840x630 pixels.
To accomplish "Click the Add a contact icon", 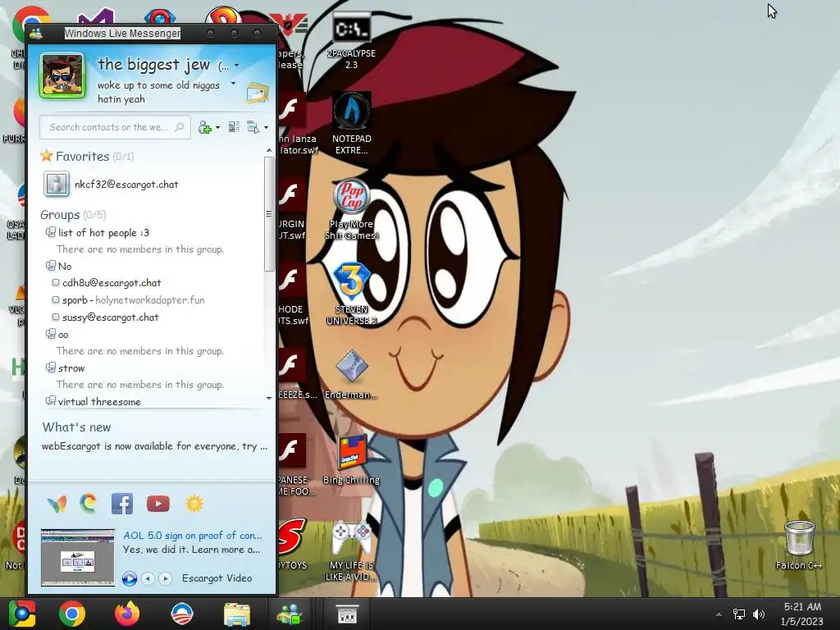I will [x=204, y=127].
